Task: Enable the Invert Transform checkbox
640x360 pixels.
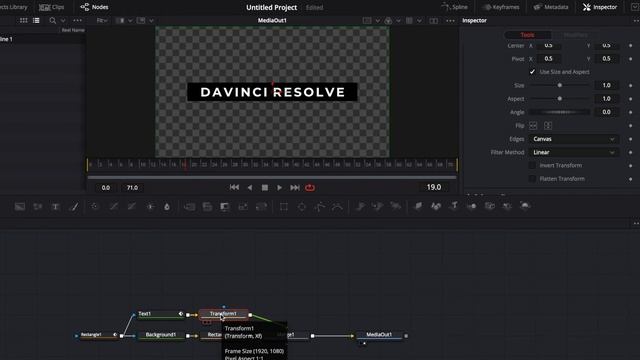Action: [x=532, y=165]
